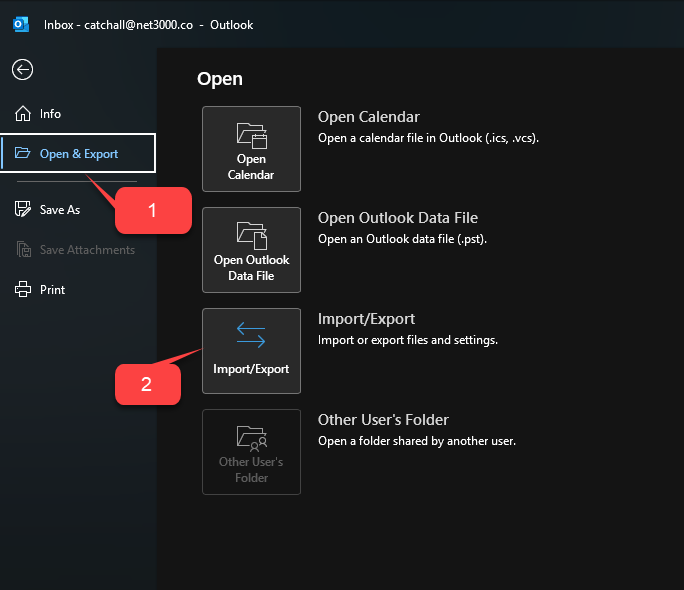Click the Open Calendar tile button
684x590 pixels.
(251, 149)
